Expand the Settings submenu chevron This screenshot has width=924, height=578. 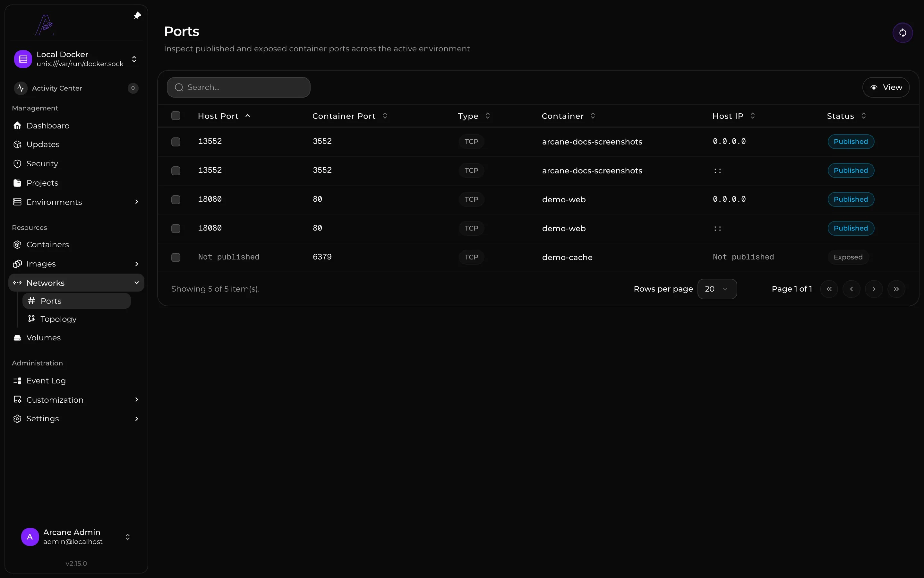[137, 419]
